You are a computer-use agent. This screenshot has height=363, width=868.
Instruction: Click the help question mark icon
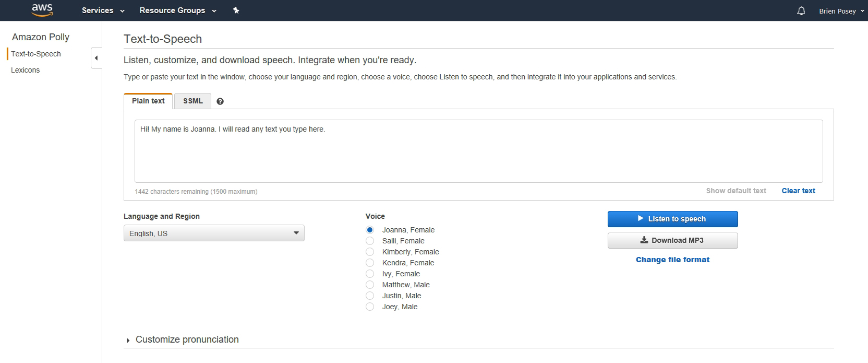[220, 101]
